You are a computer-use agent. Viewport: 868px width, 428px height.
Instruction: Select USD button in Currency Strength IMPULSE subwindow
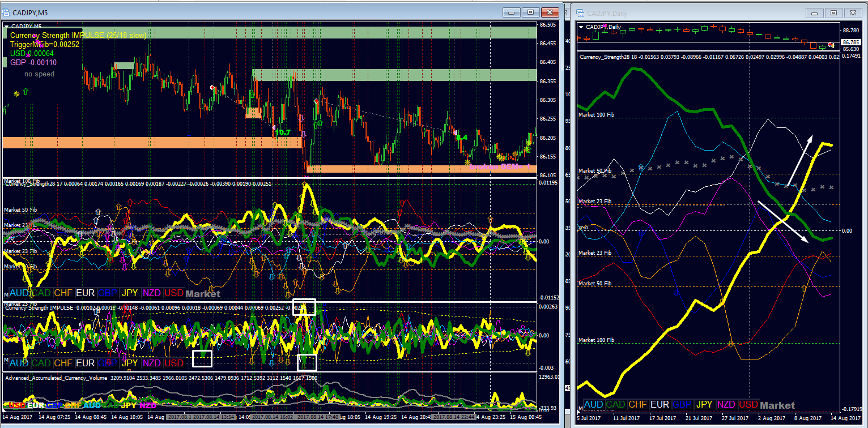click(x=174, y=363)
